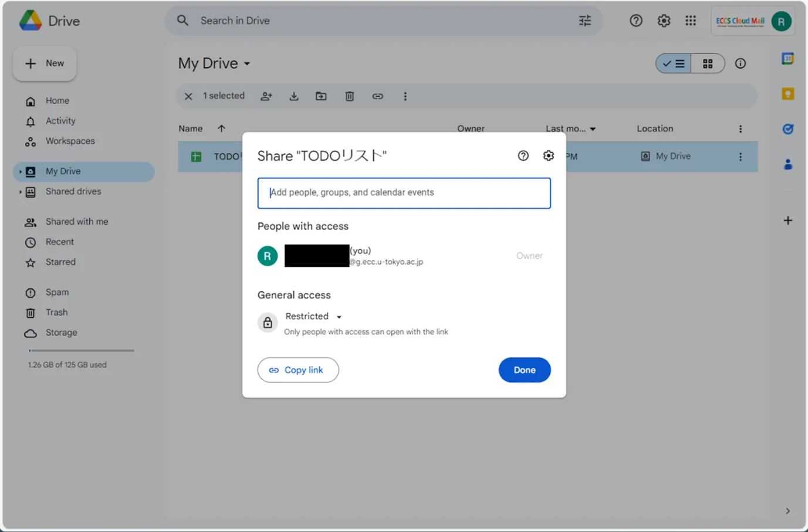This screenshot has width=808, height=532.
Task: Click the Owner column header
Action: coord(471,128)
